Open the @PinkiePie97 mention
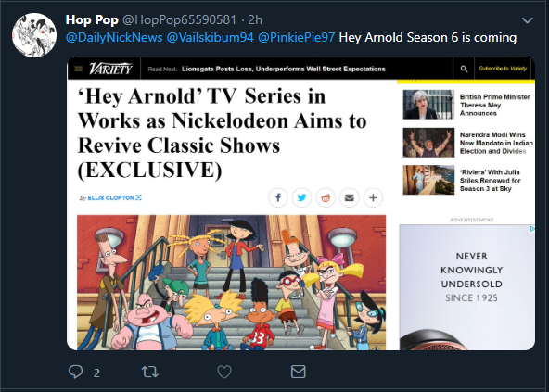Image resolution: width=549 pixels, height=392 pixels. (296, 37)
